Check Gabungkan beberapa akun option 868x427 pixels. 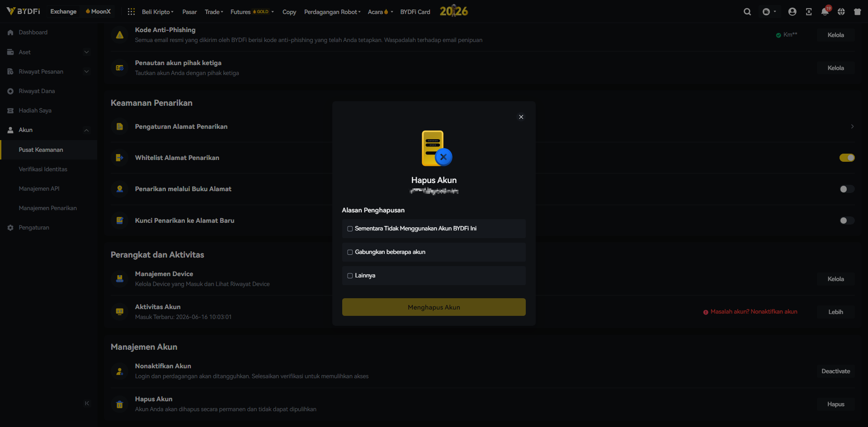pos(350,252)
